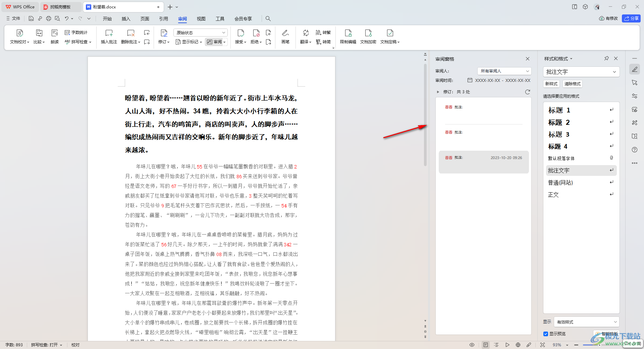Open the 文档校对 proofreading tool

click(19, 37)
